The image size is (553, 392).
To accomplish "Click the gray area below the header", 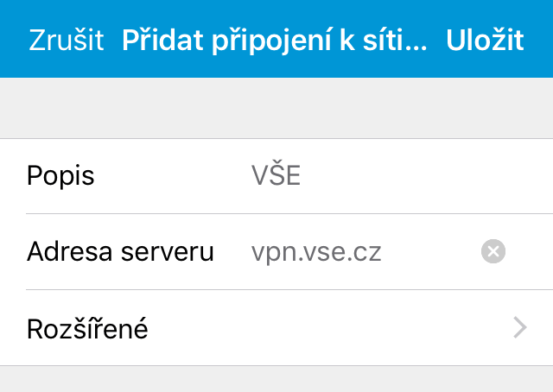I will point(276,108).
